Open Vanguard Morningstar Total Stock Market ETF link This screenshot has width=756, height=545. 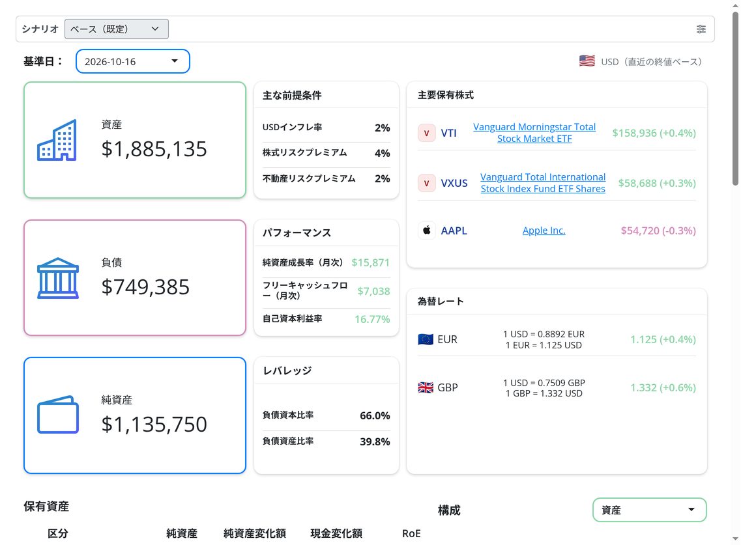tap(534, 133)
